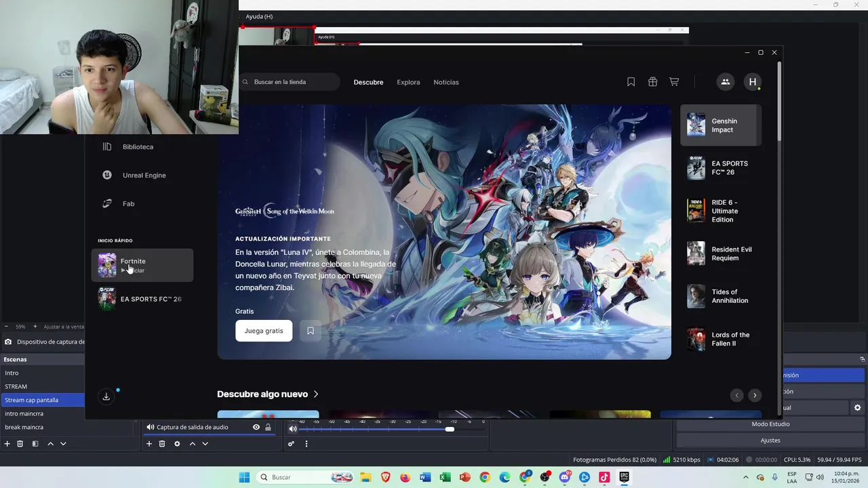Move source up arrow in sources panel
This screenshot has width=868, height=488.
(x=193, y=444)
